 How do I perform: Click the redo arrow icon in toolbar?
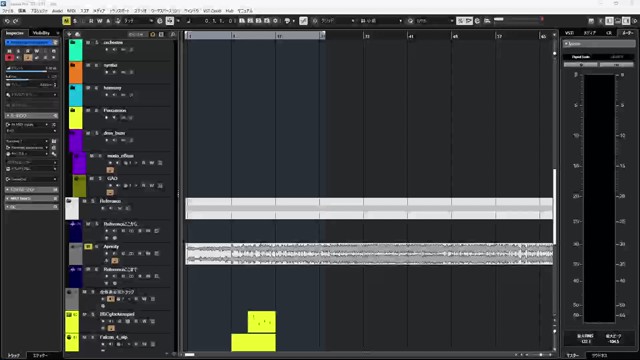tap(16, 21)
